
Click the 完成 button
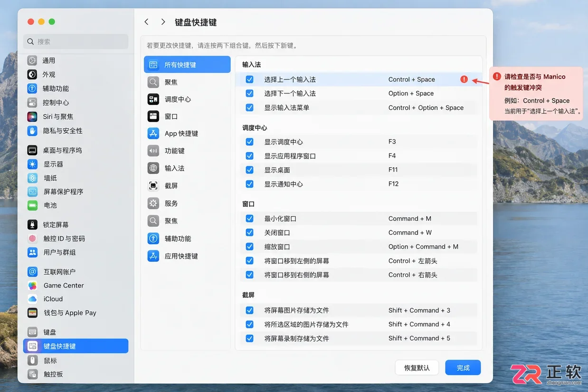463,368
